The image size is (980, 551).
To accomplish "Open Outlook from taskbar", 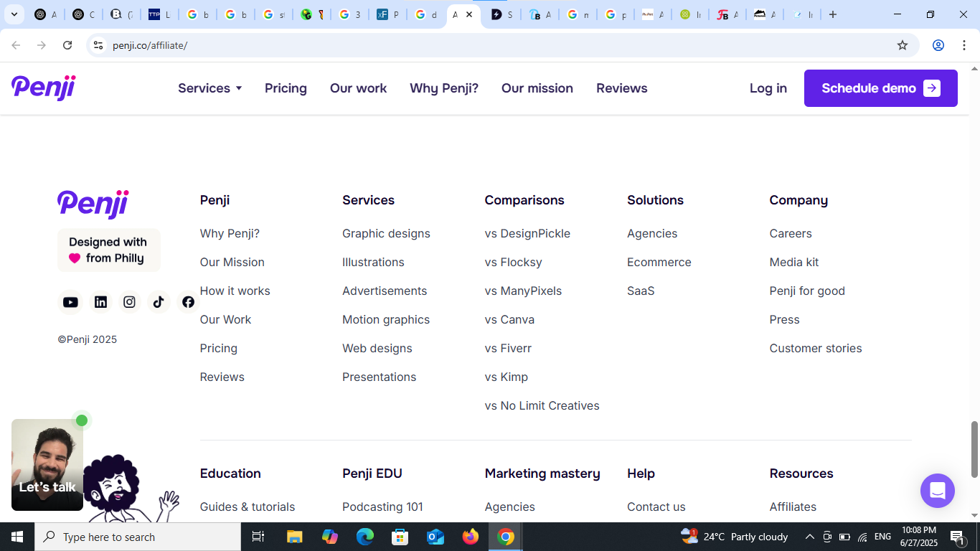I will [435, 537].
